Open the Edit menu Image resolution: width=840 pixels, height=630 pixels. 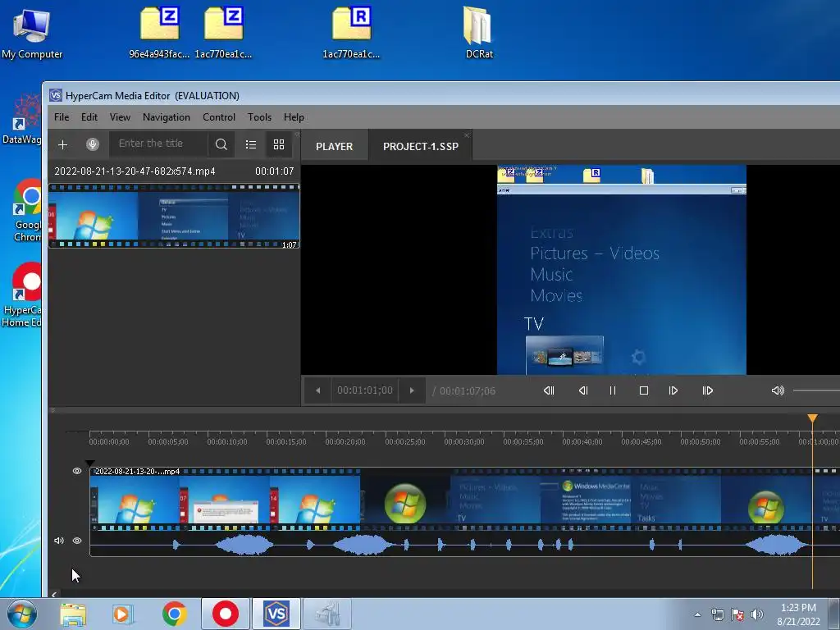[x=89, y=116]
